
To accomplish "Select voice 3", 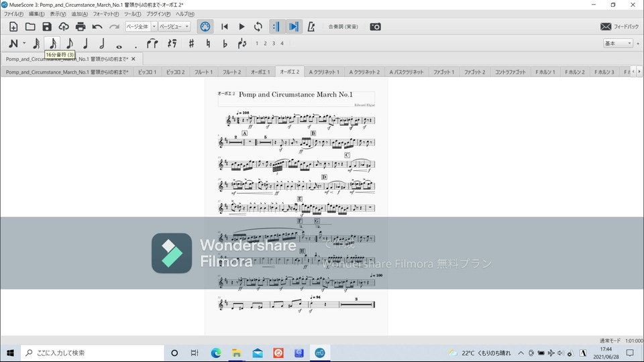I will coord(274,44).
